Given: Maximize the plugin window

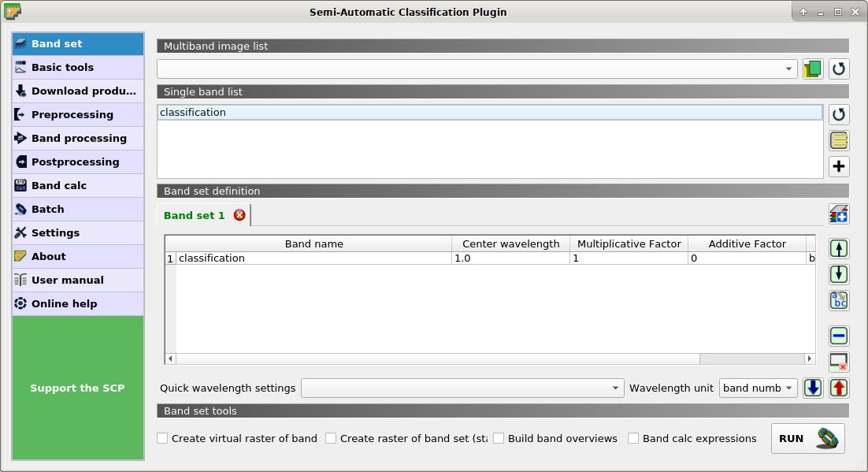Looking at the screenshot, I should pyautogui.click(x=838, y=12).
